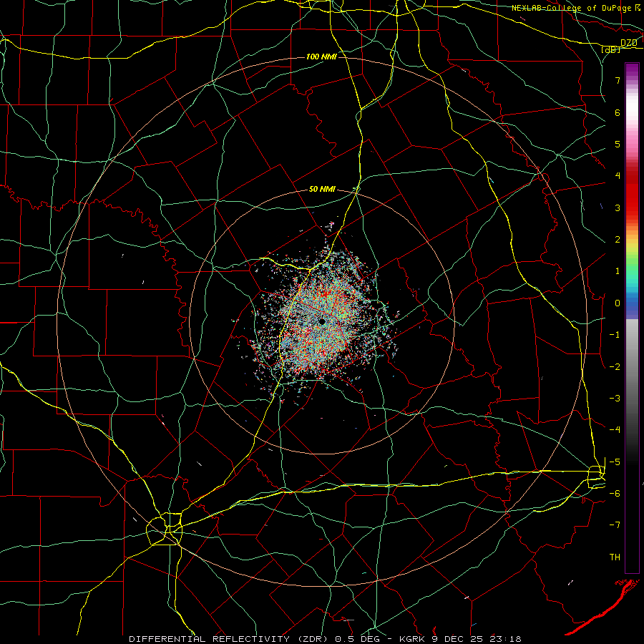Click the ZDR color scale bar
Viewport: 644px width, 644px height.
[x=632, y=318]
